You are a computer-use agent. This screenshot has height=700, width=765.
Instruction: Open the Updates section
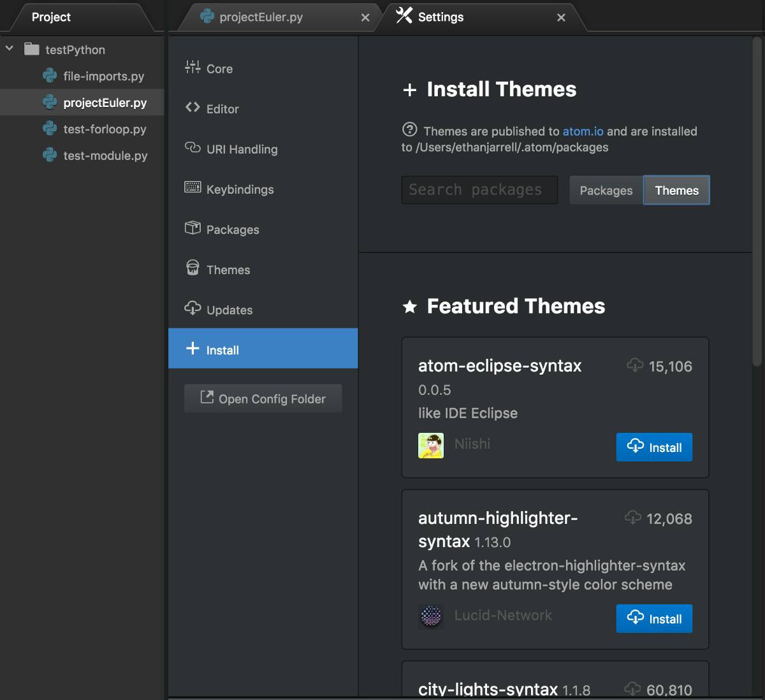(229, 309)
